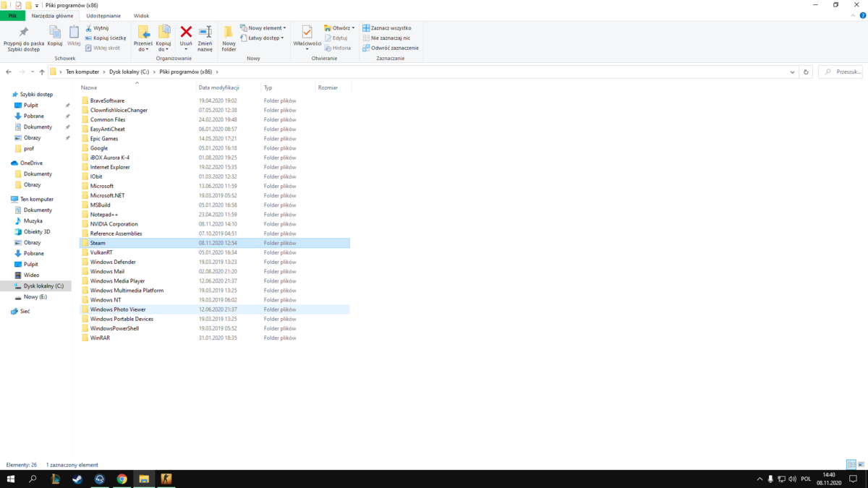Screen dimensions: 868x488
Task: Select Nowy (E:) drive in navigation pane
Action: (35, 297)
